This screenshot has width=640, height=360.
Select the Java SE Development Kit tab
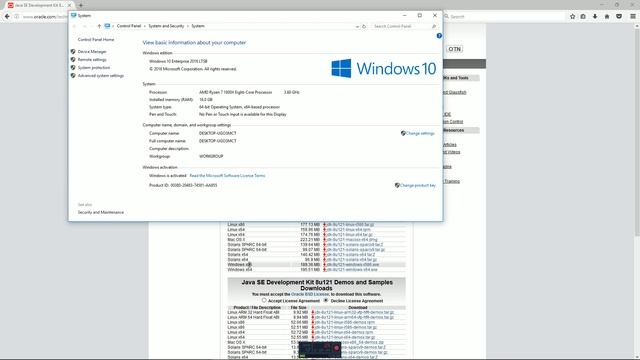[x=40, y=5]
